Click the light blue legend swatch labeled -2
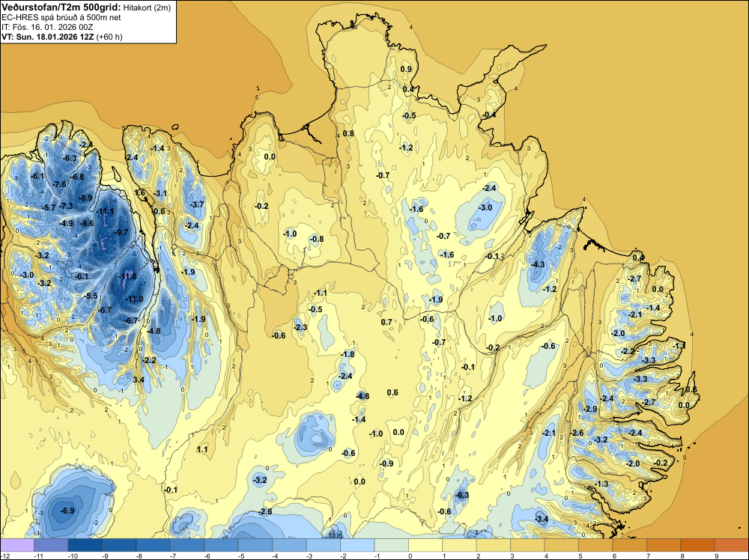The image size is (749, 560). [x=357, y=545]
